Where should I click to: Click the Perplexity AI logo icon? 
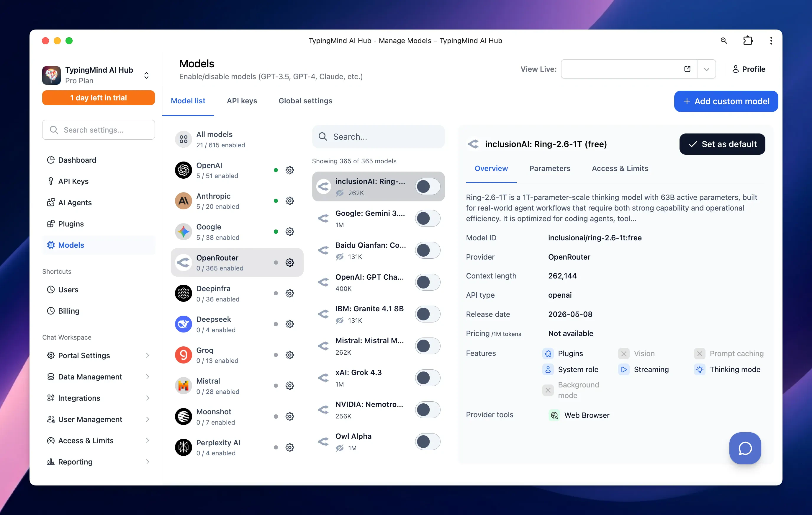(184, 447)
